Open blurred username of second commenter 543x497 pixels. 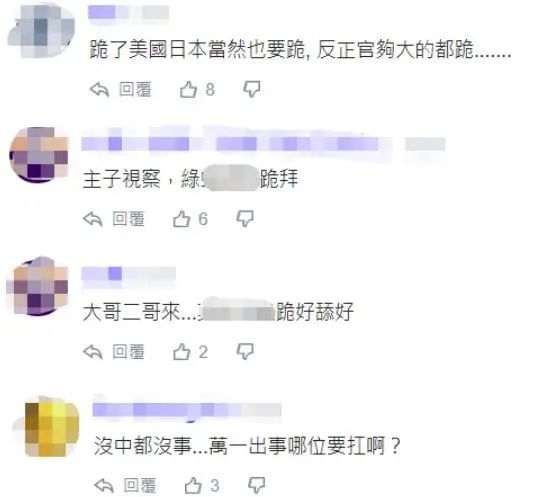click(x=263, y=144)
